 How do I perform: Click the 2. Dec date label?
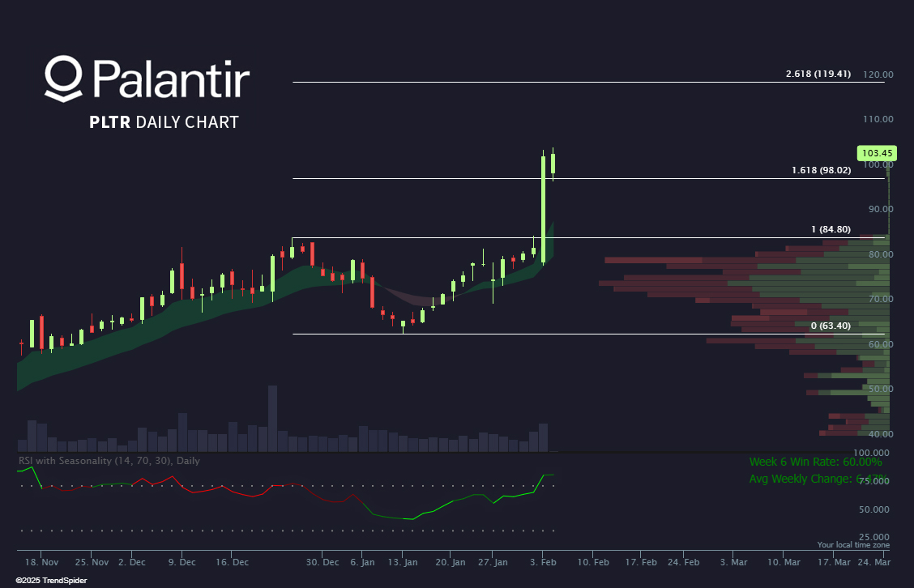pyautogui.click(x=132, y=562)
